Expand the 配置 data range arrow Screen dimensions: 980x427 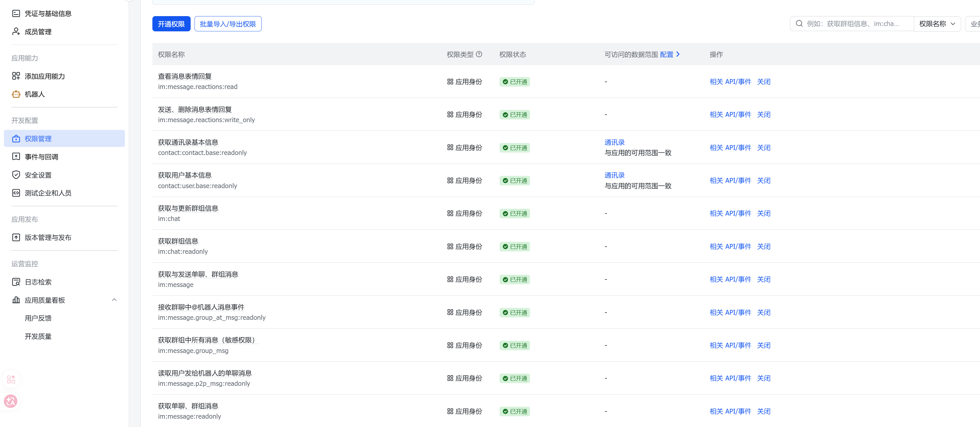(x=678, y=54)
